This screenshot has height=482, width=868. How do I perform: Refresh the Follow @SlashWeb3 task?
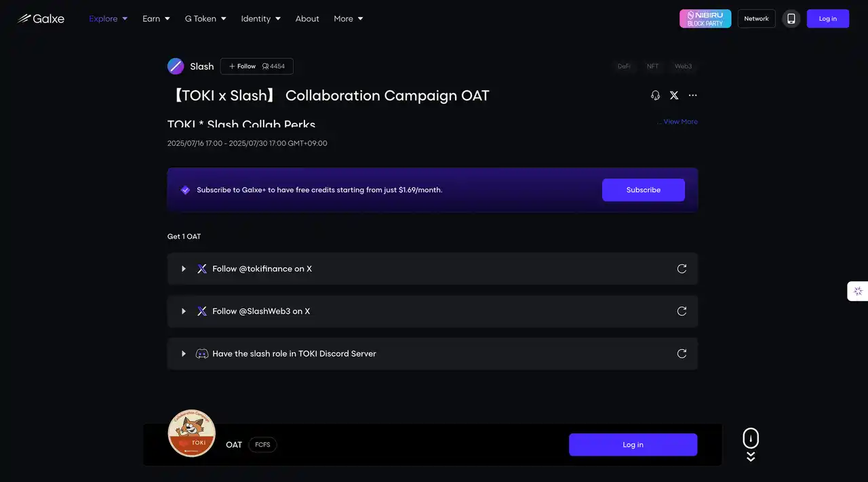point(682,311)
